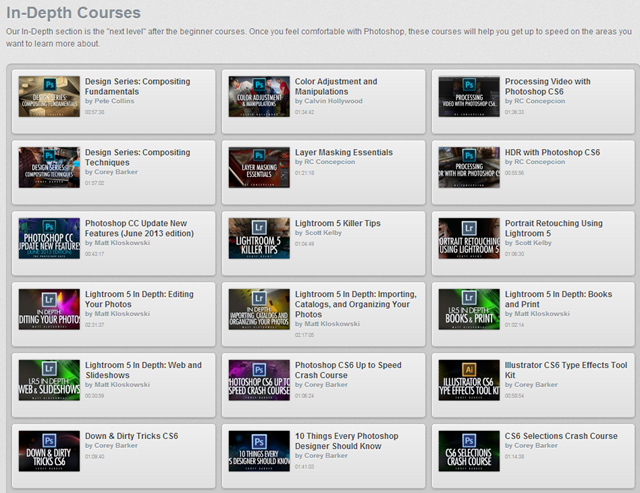Click the Lightroom 5 Killer Tips title
Viewport: 640px width, 493px height.
[x=338, y=223]
